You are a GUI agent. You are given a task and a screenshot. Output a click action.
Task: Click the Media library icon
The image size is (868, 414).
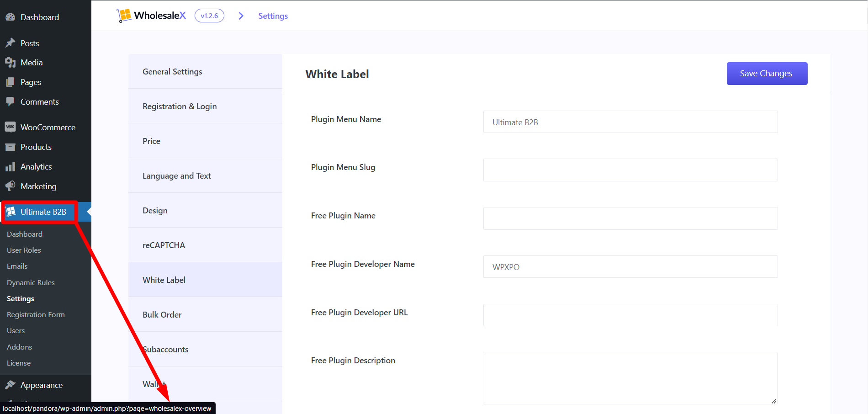(x=11, y=63)
